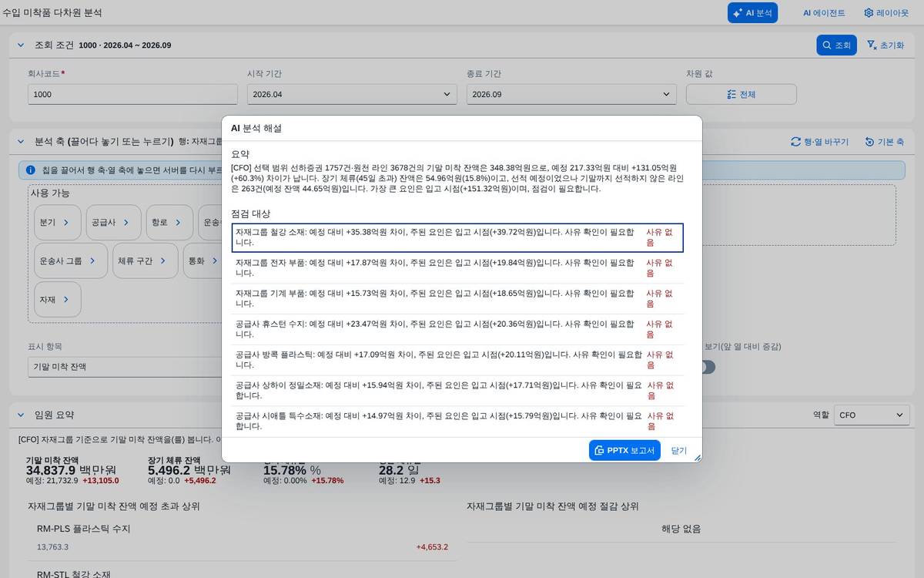Click the dialog resize handle corner
The image size is (924, 578).
698,458
